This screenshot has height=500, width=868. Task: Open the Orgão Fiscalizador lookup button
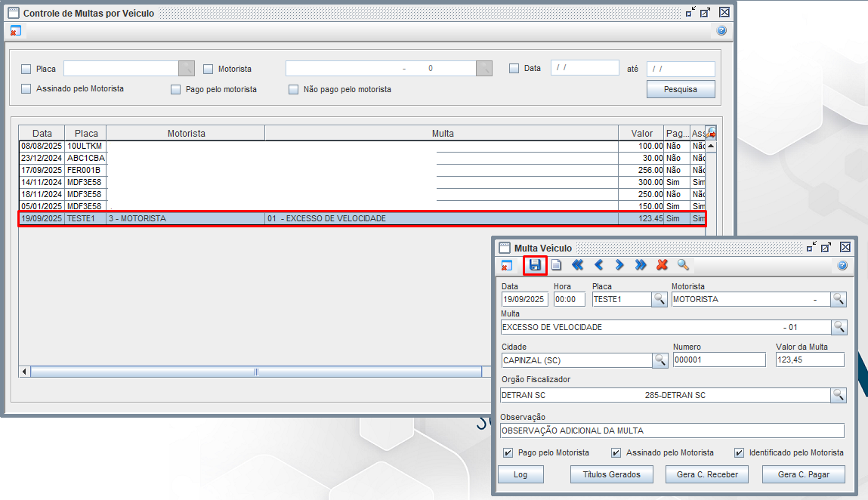pos(839,395)
